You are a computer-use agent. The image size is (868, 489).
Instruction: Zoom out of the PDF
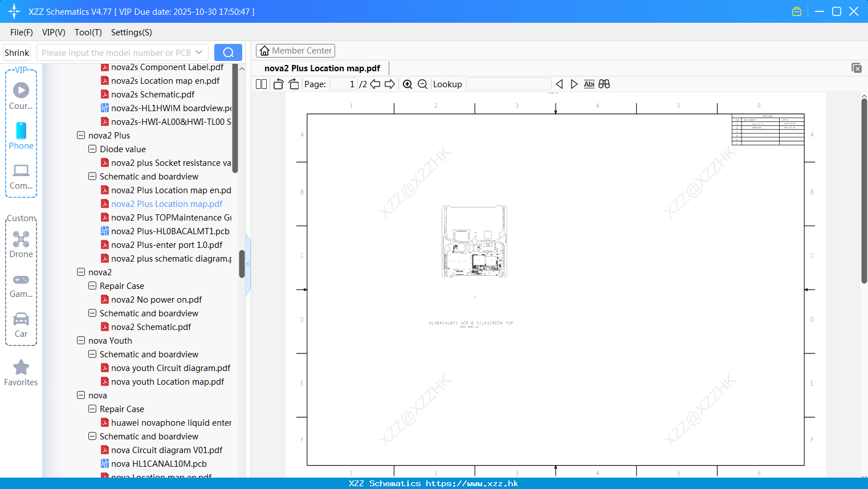(422, 84)
